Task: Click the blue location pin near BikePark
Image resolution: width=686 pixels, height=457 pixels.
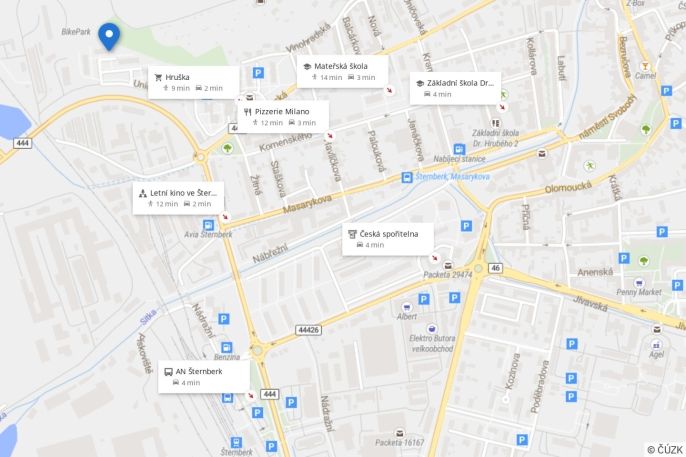Action: tap(109, 37)
